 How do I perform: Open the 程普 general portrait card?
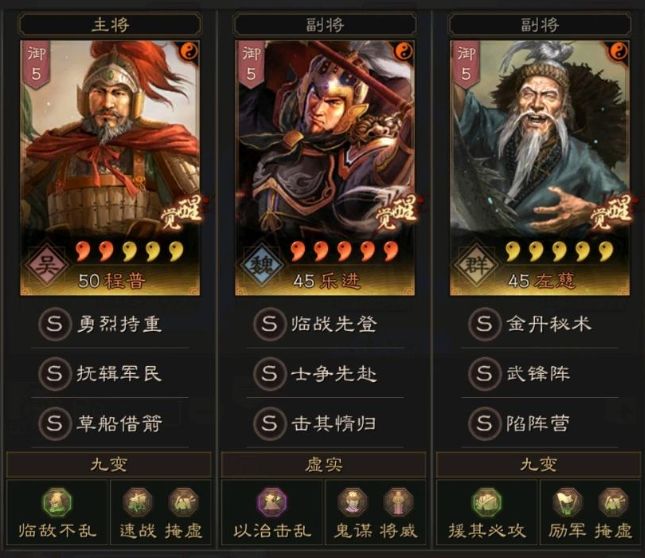(x=110, y=168)
